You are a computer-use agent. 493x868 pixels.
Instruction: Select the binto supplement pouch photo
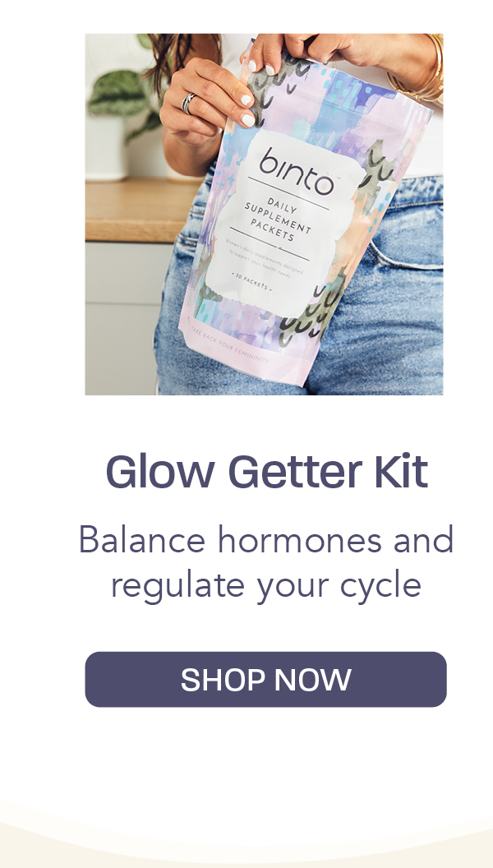pos(264,215)
